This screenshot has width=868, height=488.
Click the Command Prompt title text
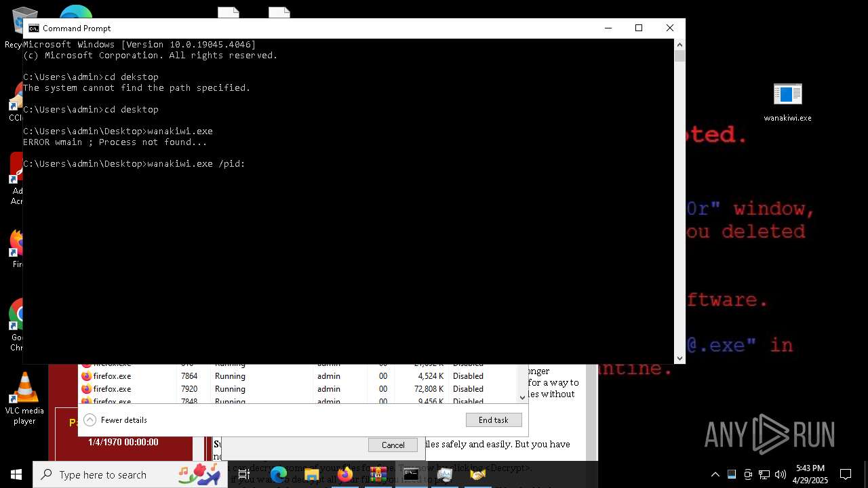pyautogui.click(x=77, y=28)
